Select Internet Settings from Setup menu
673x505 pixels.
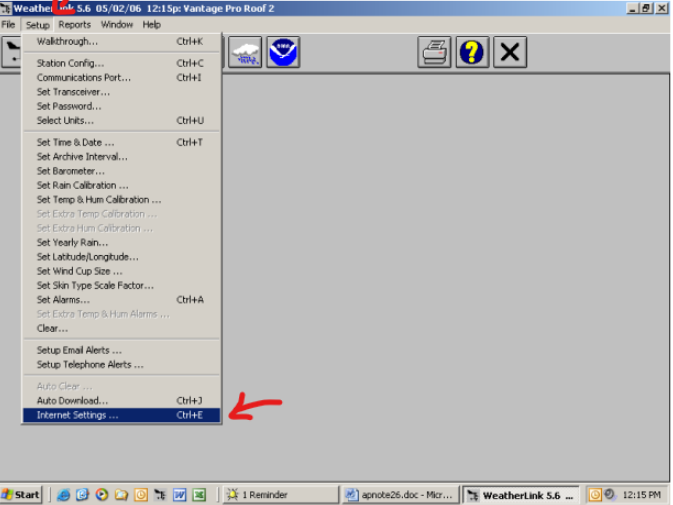point(77,415)
